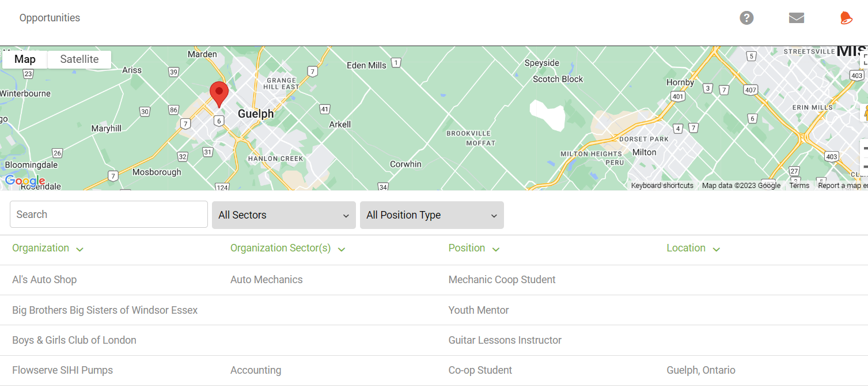Open the All Position Type dropdown

[432, 215]
